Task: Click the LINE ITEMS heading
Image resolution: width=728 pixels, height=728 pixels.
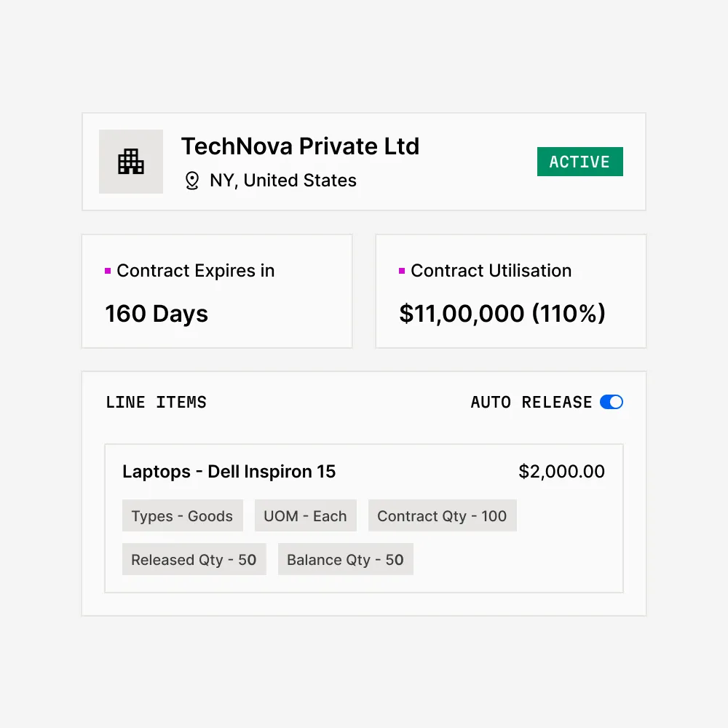Action: coord(156,402)
